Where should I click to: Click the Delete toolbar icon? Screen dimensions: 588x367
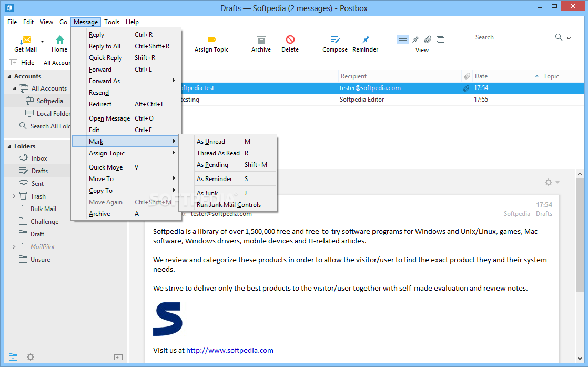(x=290, y=39)
